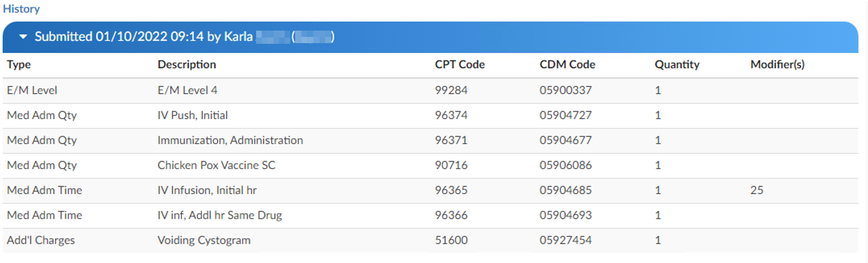The width and height of the screenshot is (868, 263).
Task: Click the Description column header
Action: point(187,65)
